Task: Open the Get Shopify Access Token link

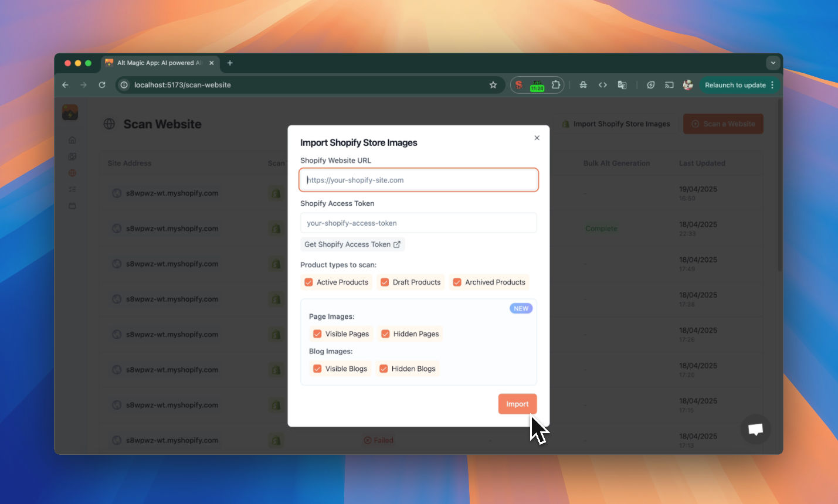Action: coord(352,244)
